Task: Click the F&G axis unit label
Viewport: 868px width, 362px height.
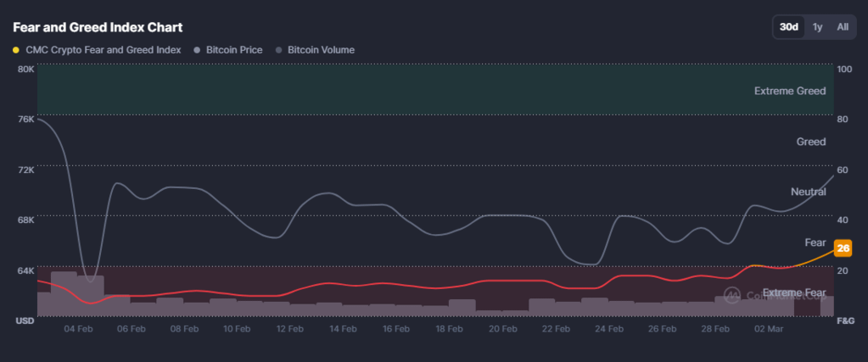Action: [x=845, y=321]
